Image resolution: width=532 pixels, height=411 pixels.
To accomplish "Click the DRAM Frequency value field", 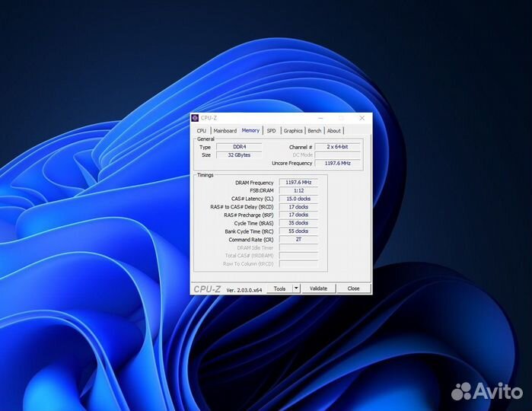I will (x=298, y=183).
